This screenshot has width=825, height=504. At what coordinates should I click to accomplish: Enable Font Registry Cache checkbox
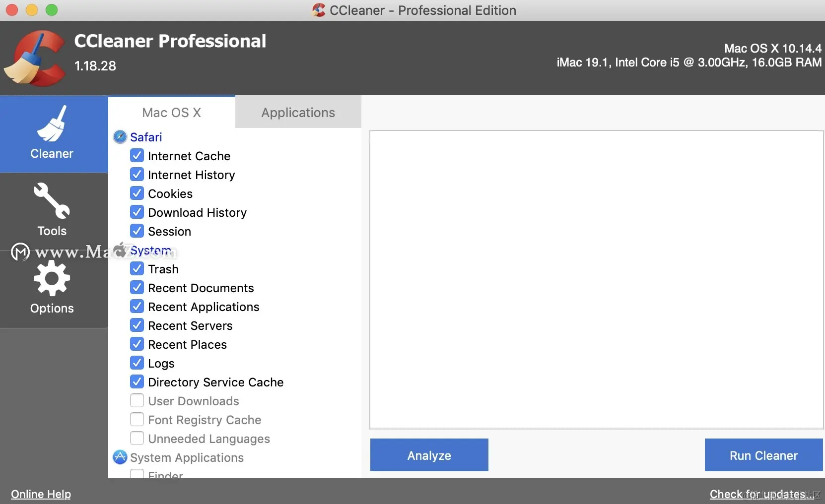[x=137, y=420]
